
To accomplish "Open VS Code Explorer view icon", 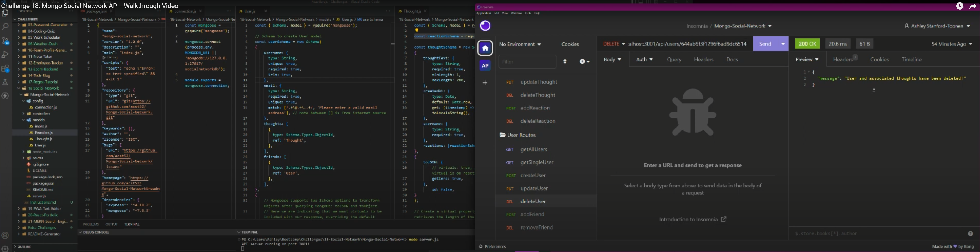I will [5, 13].
